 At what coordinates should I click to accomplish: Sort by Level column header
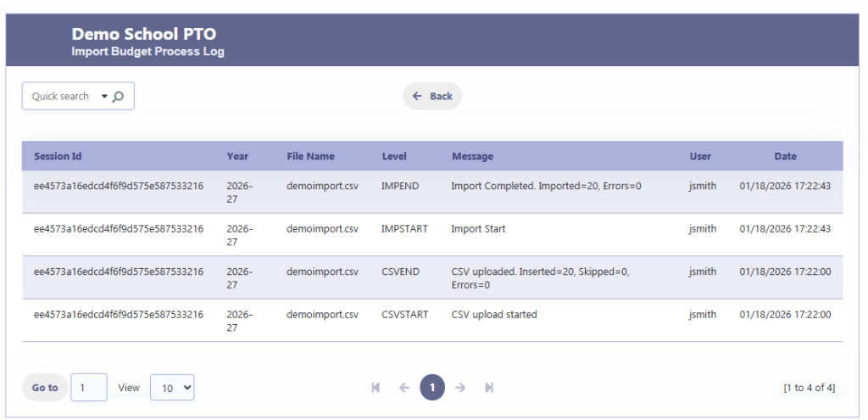pos(394,156)
